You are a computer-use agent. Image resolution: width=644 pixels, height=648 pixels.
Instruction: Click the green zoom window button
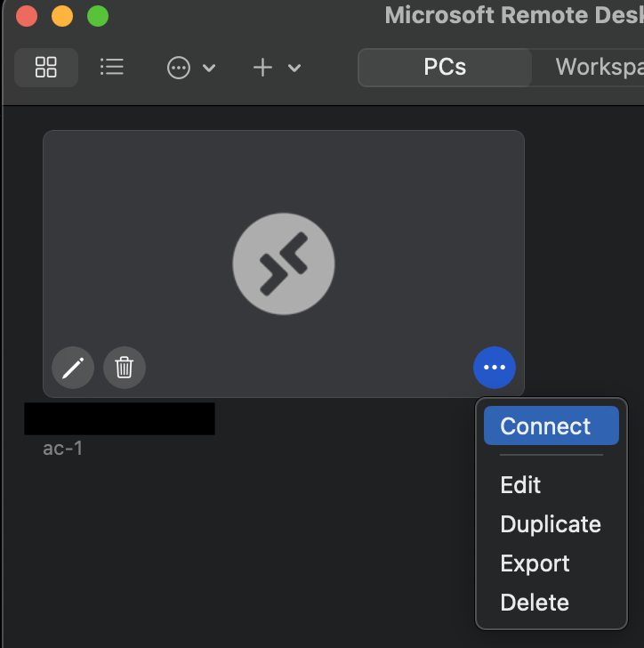(x=98, y=16)
